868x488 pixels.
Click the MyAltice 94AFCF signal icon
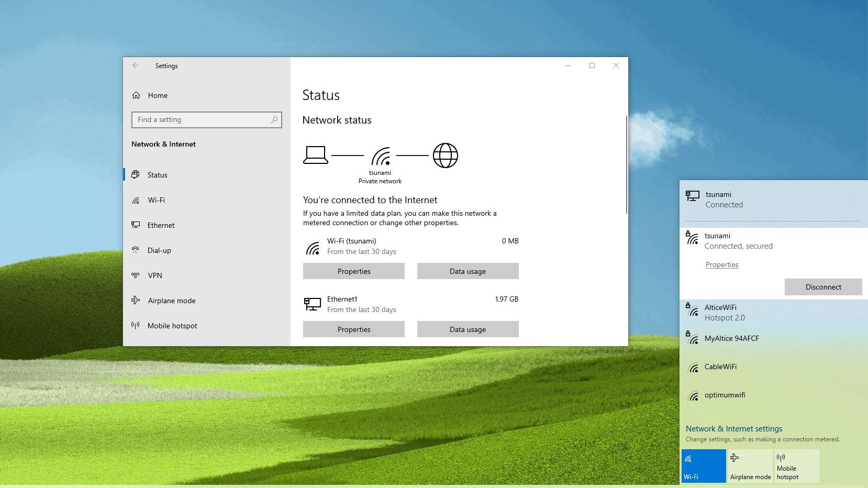coord(692,338)
